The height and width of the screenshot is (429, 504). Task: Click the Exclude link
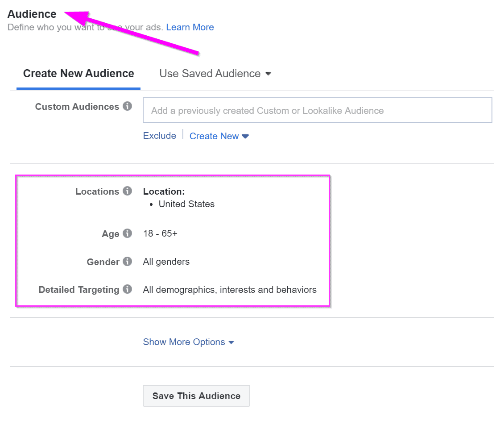coord(159,136)
